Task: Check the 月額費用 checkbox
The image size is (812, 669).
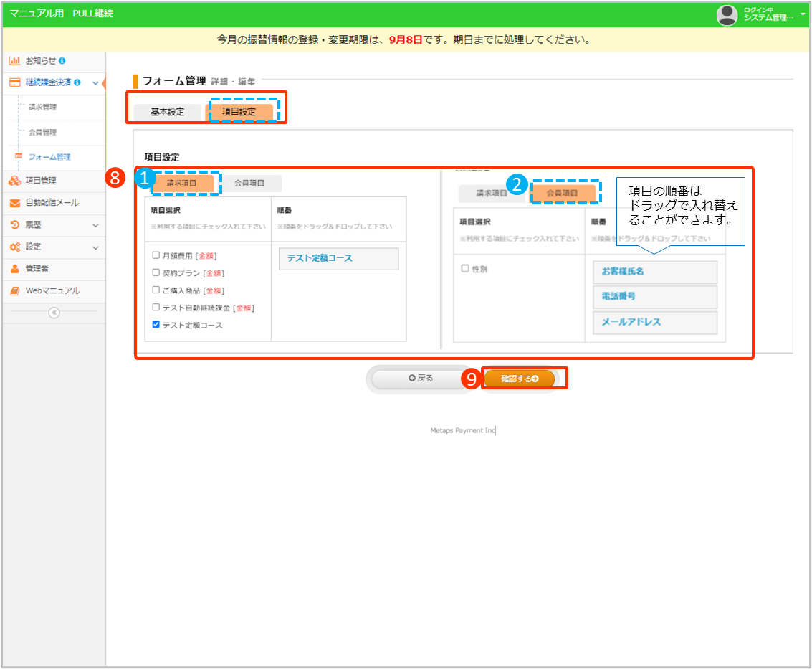Action: 156,255
